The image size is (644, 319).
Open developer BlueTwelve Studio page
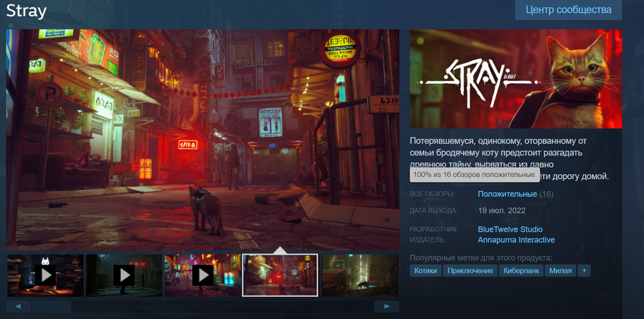[x=510, y=230]
